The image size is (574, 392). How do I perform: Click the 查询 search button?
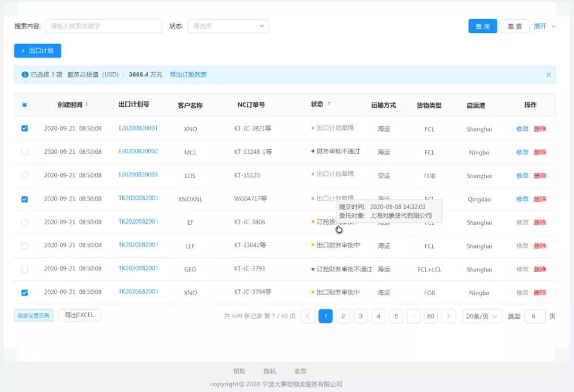pyautogui.click(x=483, y=25)
